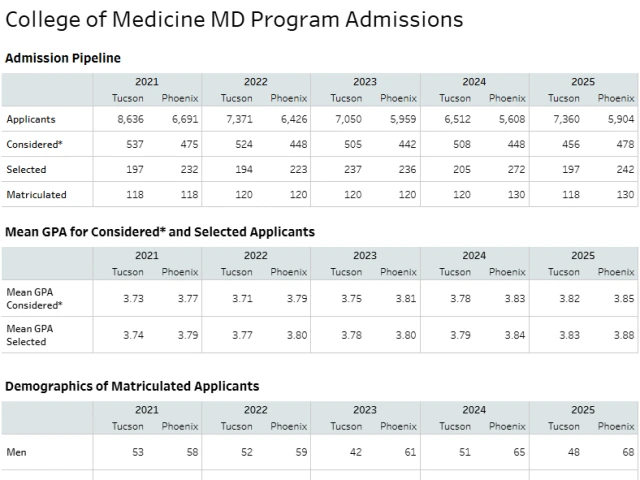Click the 2023 year header in Admission Pipeline table
The image size is (640, 480).
pyautogui.click(x=365, y=82)
